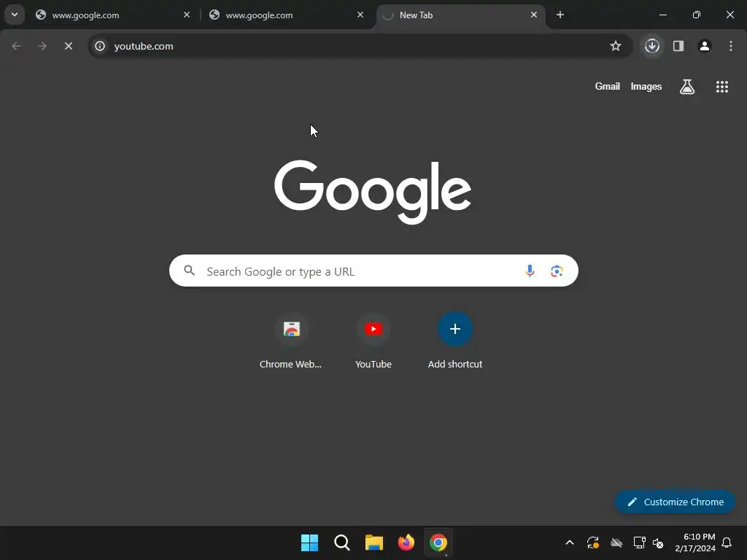Open the YouTube shortcut
Screen dimensions: 747x560
pyautogui.click(x=373, y=341)
